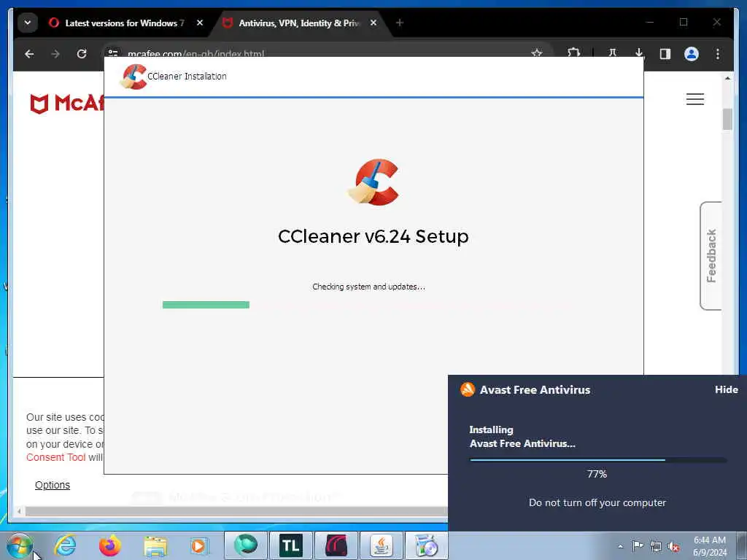Switch to the teal globe browser taskbar button
This screenshot has width=747, height=560.
click(245, 545)
